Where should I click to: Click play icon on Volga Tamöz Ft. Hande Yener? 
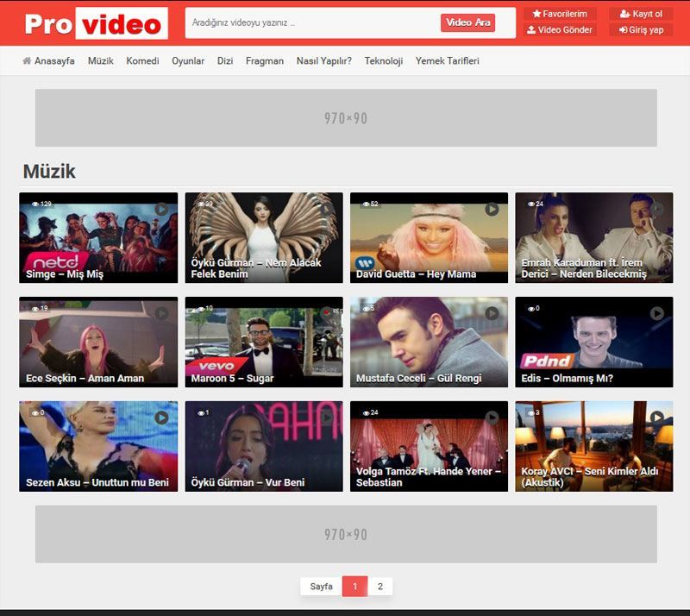click(492, 418)
